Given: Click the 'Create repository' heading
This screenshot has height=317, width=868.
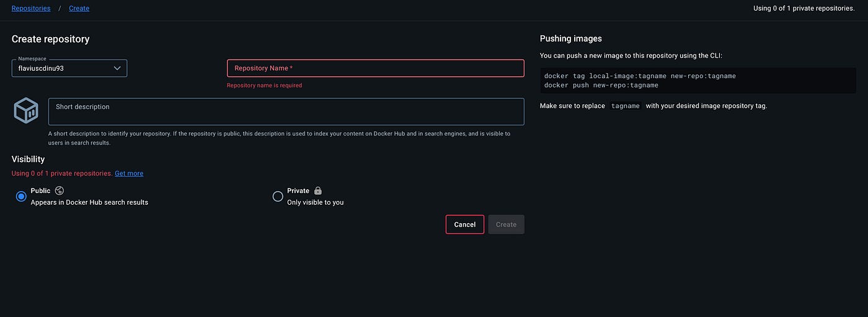Looking at the screenshot, I should tap(51, 39).
